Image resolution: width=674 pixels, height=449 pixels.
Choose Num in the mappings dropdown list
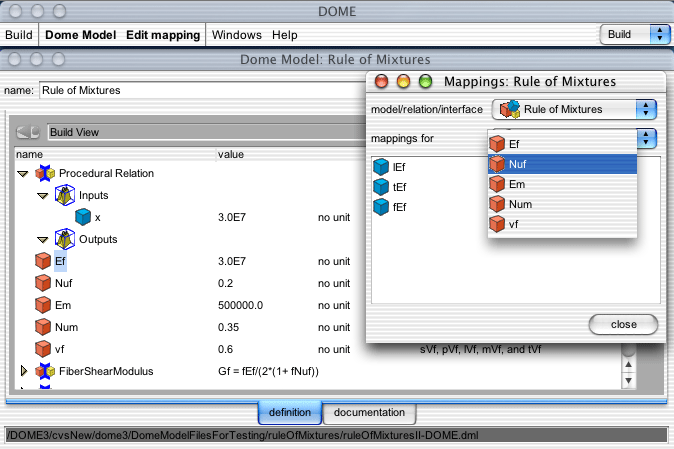(x=562, y=204)
